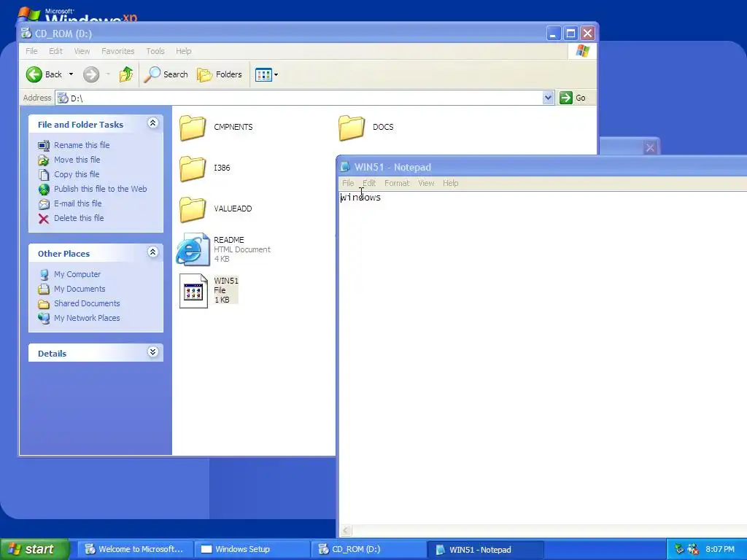Image resolution: width=747 pixels, height=560 pixels.
Task: Switch to Windows Setup taskbar button
Action: pos(252,549)
